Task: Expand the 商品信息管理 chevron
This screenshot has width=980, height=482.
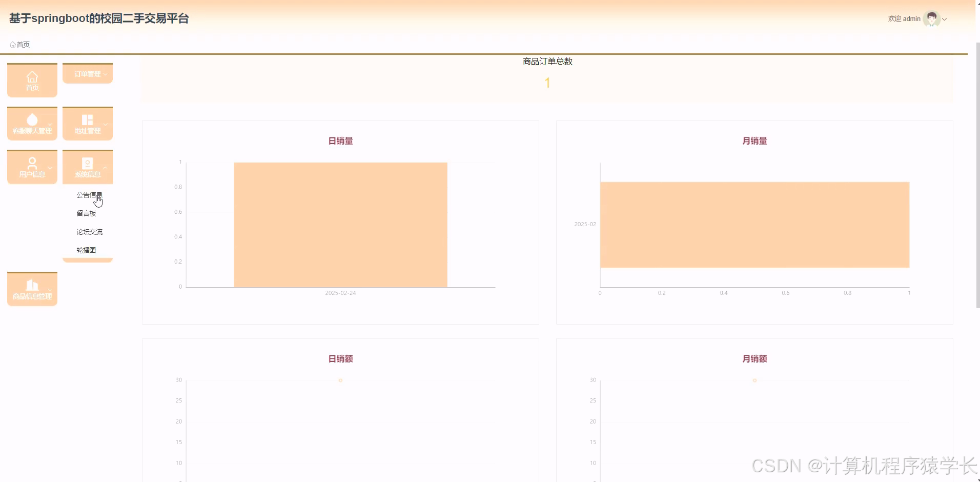Action: tap(50, 290)
